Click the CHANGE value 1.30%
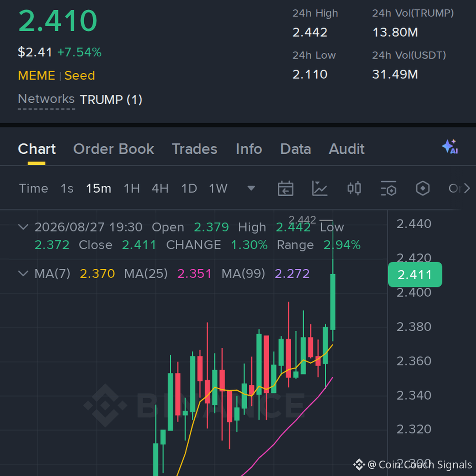The image size is (476, 476). (x=249, y=245)
